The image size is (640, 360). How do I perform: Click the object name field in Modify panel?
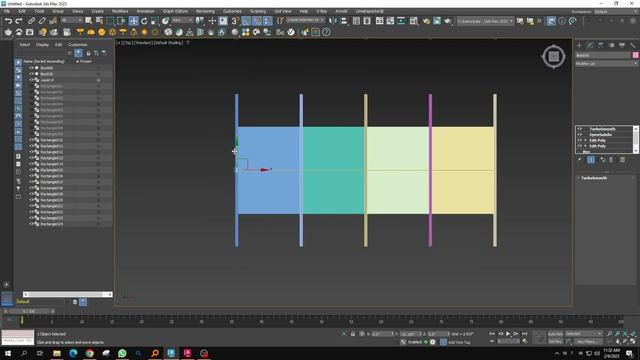tap(603, 55)
